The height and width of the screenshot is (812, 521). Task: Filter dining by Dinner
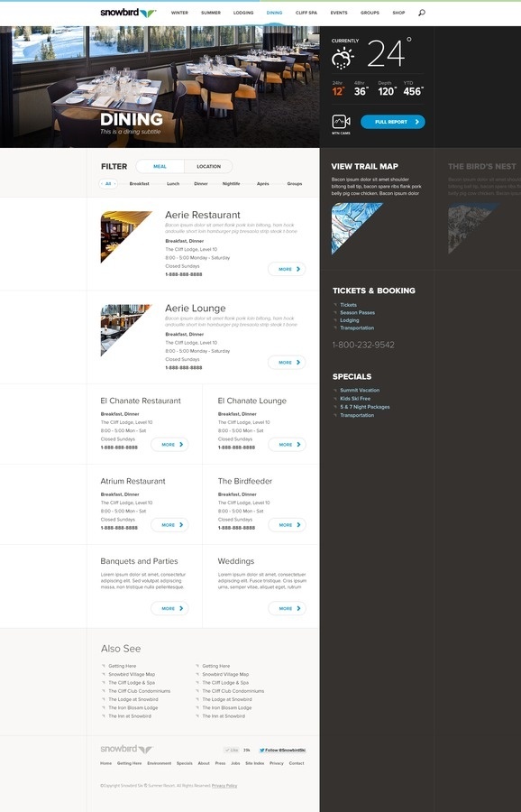click(x=201, y=184)
